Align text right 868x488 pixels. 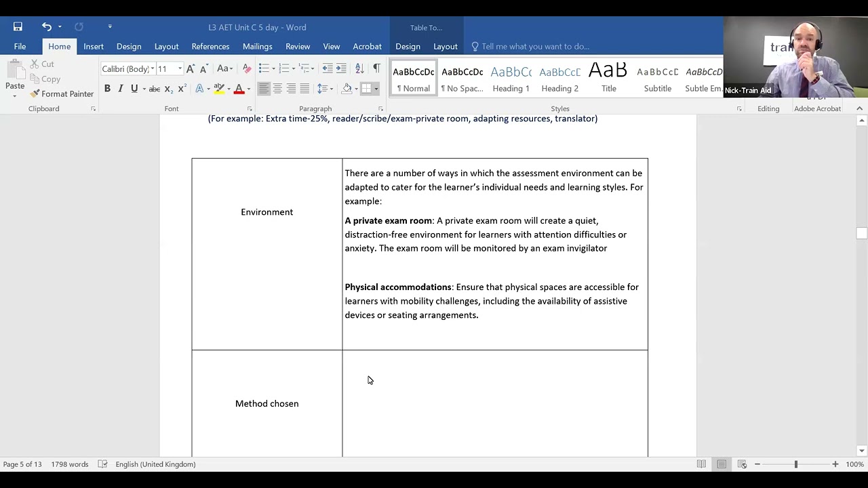pos(291,89)
